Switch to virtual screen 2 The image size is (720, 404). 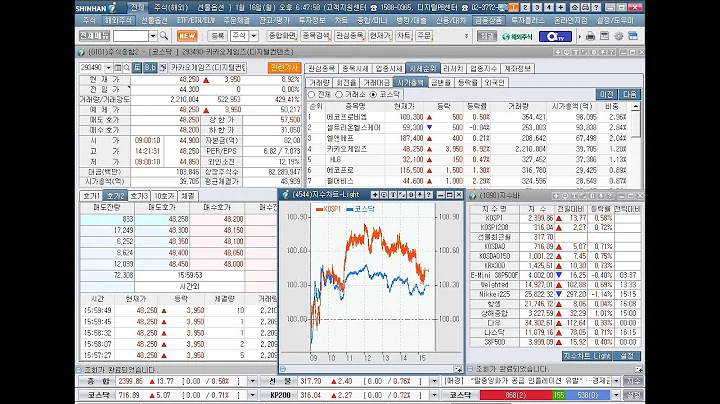(x=525, y=7)
